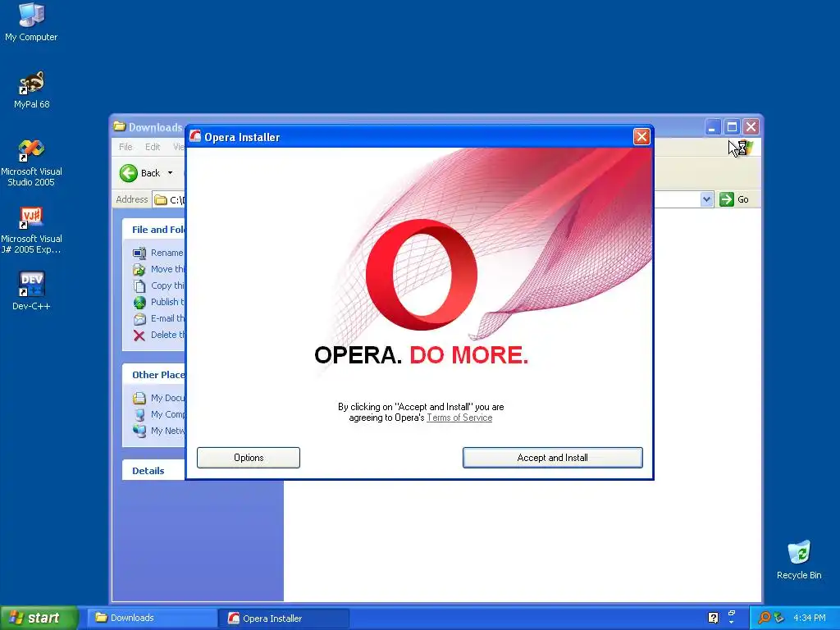Go Back in Downloads window
This screenshot has width=840, height=630.
139,173
